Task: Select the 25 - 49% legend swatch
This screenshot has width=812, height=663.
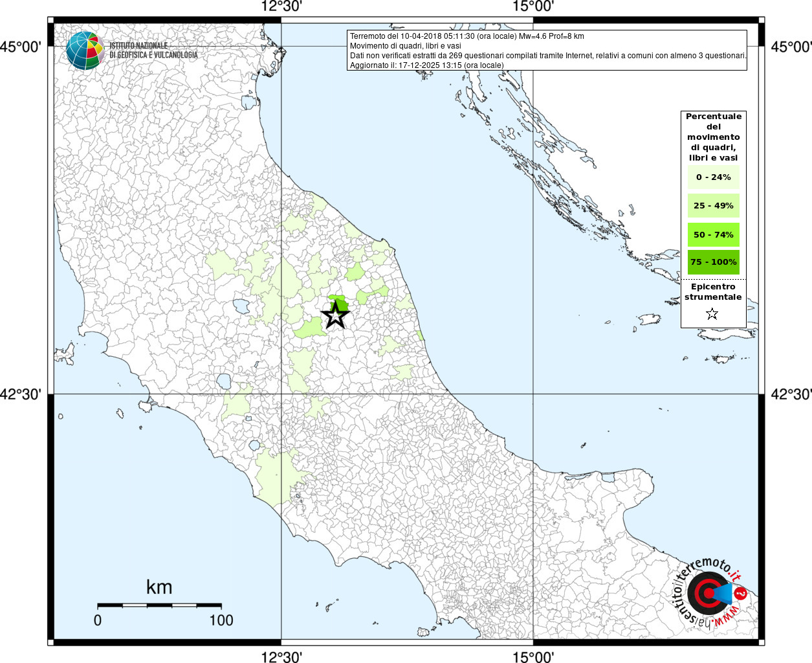Action: click(713, 206)
